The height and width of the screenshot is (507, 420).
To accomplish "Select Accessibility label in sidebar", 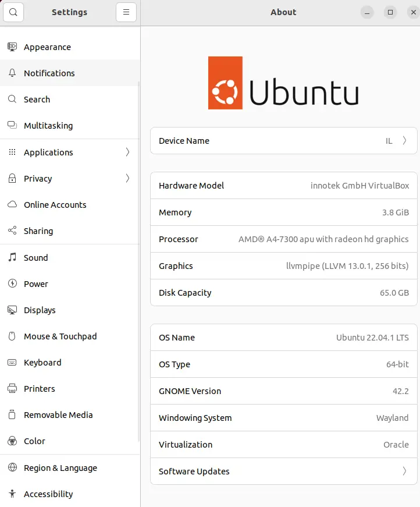I will [48, 494].
